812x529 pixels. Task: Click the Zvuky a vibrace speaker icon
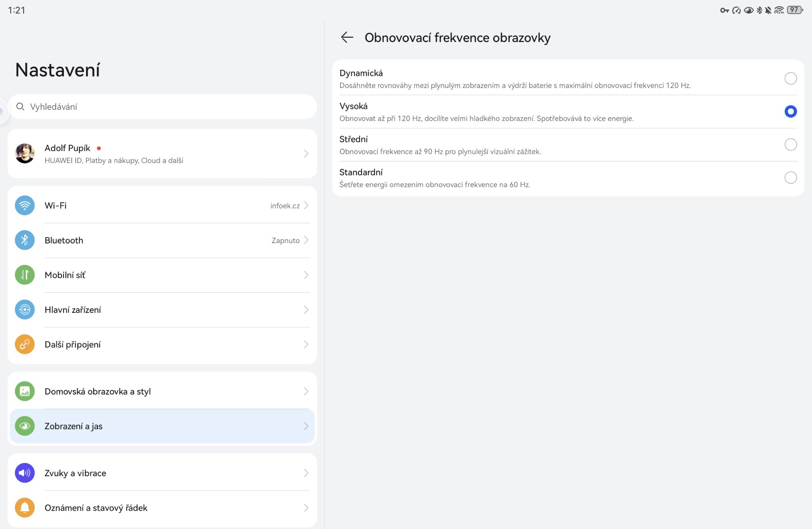[25, 473]
